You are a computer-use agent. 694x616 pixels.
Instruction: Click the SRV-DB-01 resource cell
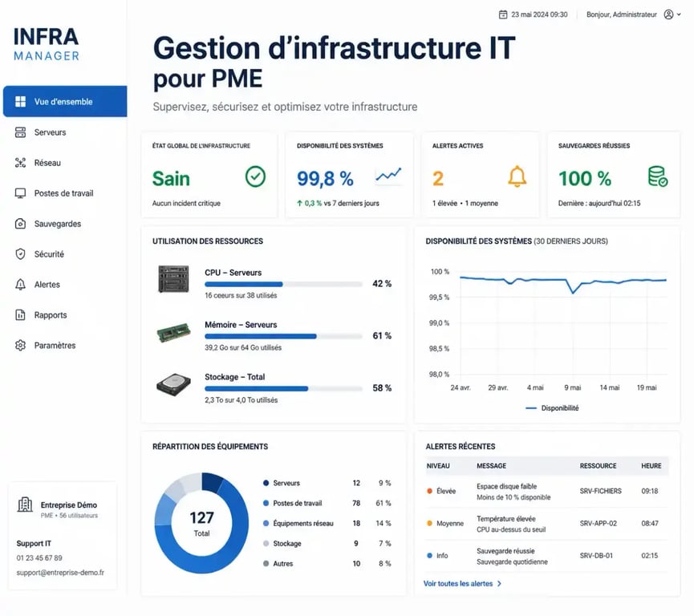pyautogui.click(x=596, y=556)
